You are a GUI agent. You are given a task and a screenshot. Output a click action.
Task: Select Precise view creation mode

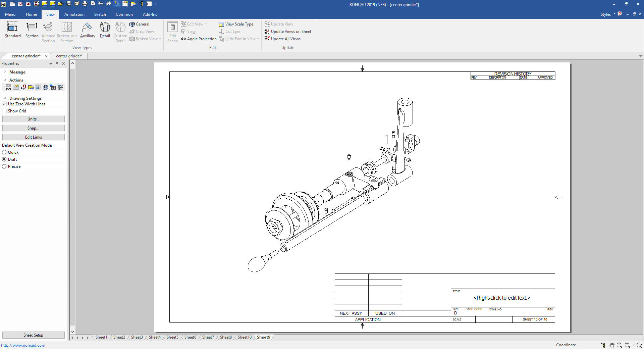coord(4,166)
